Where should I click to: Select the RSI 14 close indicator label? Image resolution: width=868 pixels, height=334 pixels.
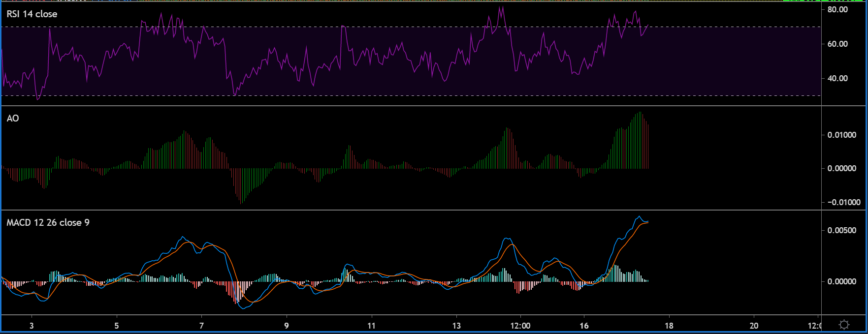(x=32, y=14)
